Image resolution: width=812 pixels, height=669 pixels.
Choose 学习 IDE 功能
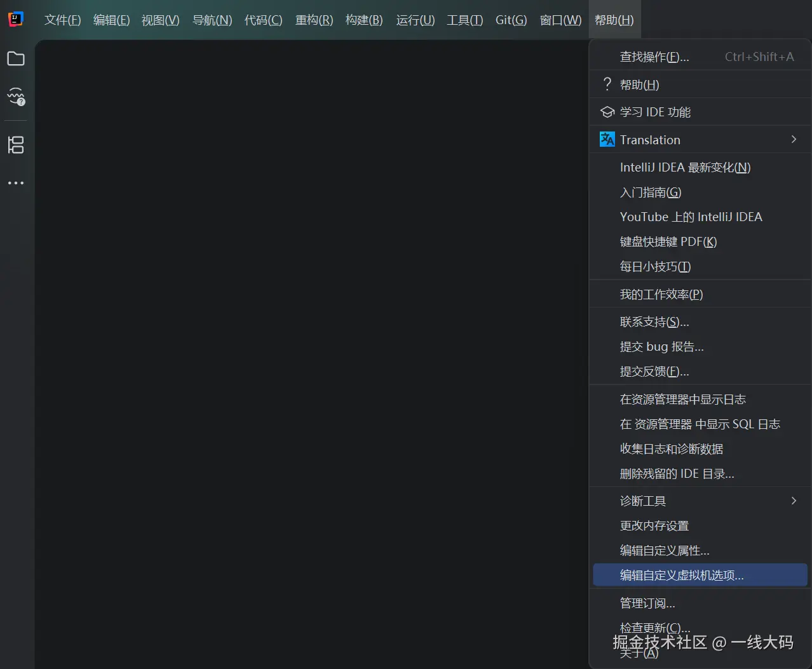pyautogui.click(x=700, y=112)
